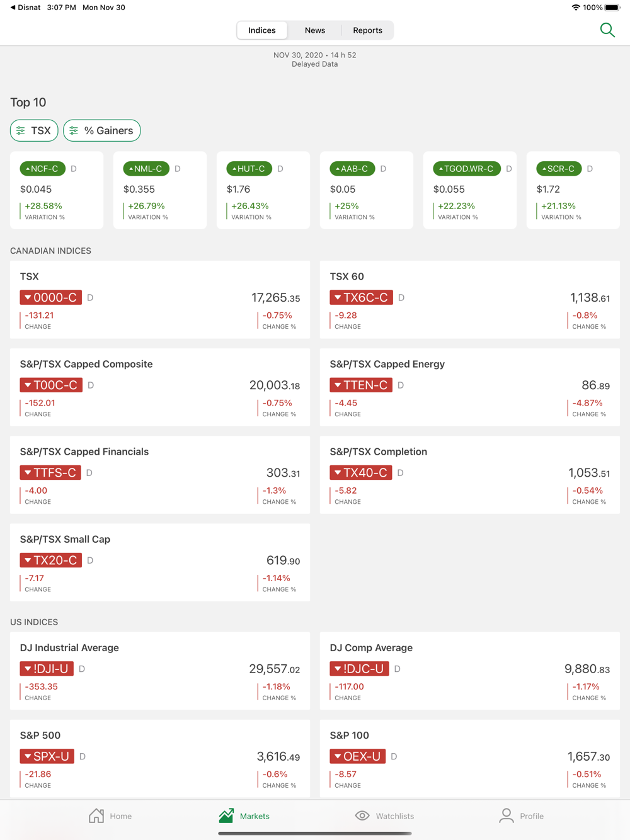Click DJ Industrial Average title

click(69, 647)
